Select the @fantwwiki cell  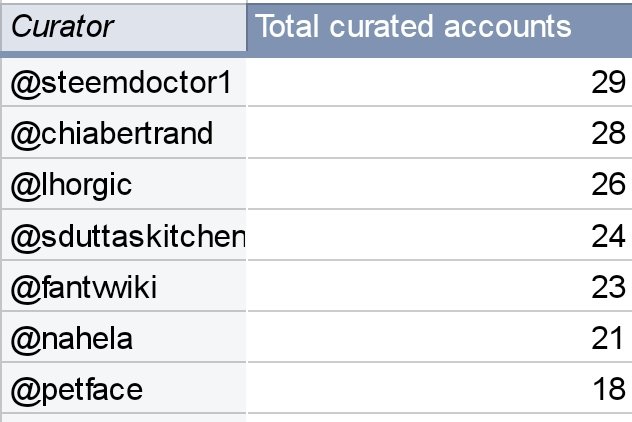point(122,288)
